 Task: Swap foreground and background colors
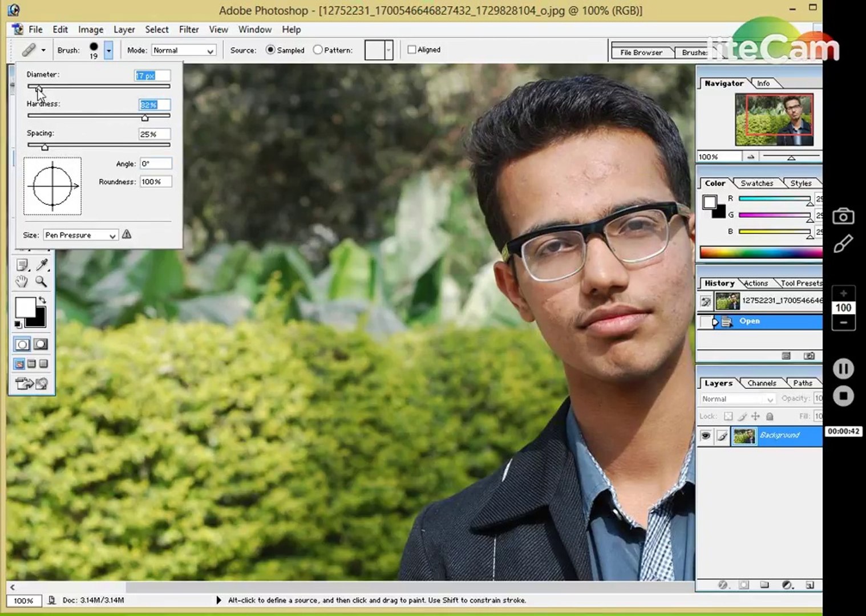pos(42,300)
